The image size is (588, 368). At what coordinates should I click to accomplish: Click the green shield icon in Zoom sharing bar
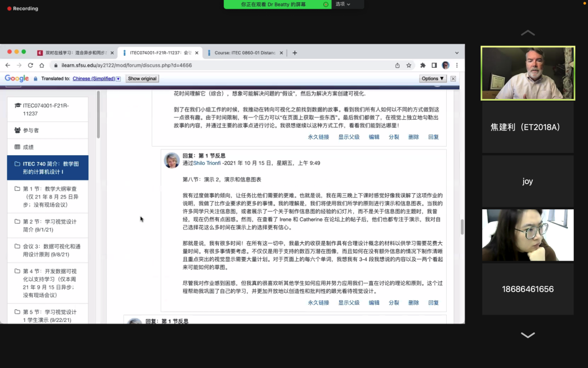[326, 5]
